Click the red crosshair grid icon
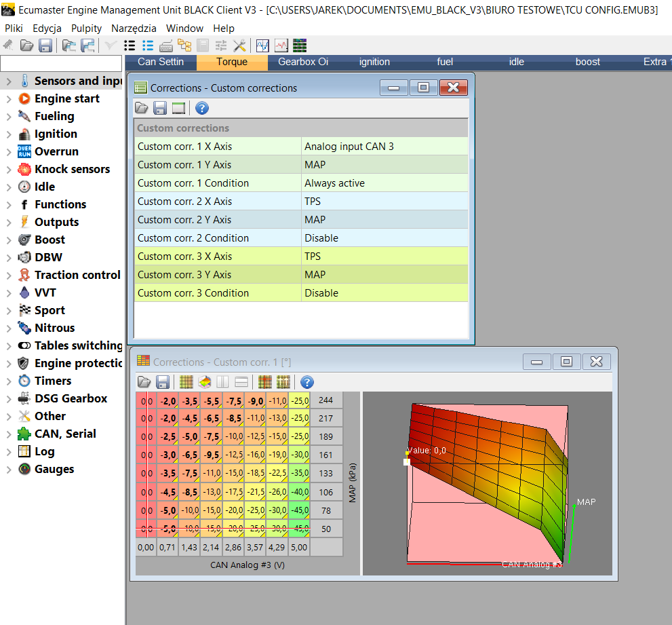672x625 pixels. 265,382
